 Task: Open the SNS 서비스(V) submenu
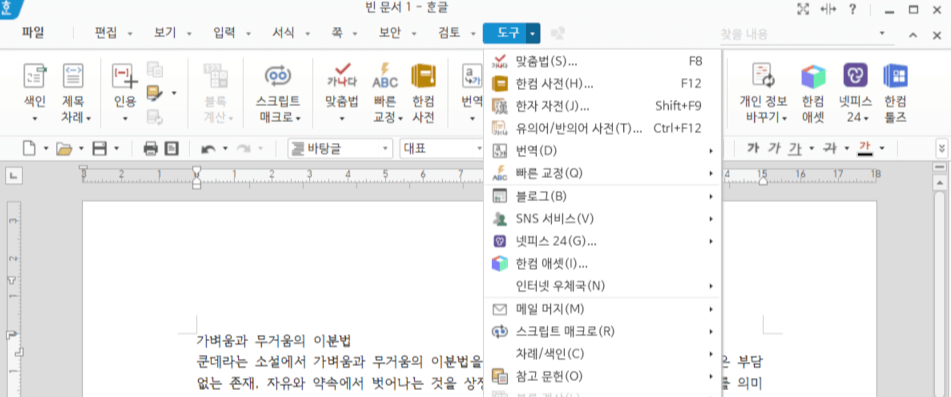pyautogui.click(x=602, y=218)
